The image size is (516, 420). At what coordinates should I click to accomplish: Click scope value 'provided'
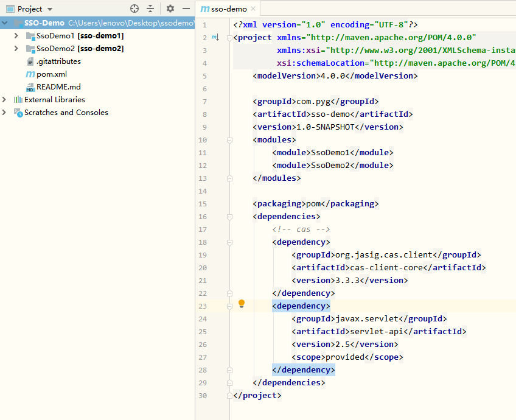point(345,357)
